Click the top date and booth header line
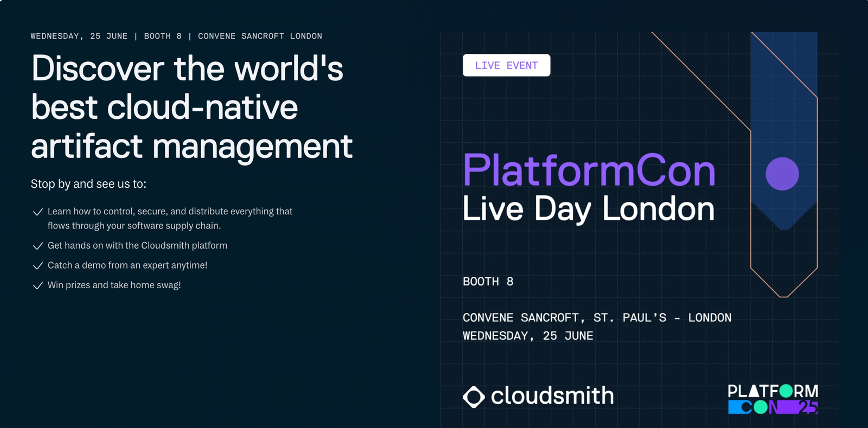This screenshot has height=428, width=868. 176,36
